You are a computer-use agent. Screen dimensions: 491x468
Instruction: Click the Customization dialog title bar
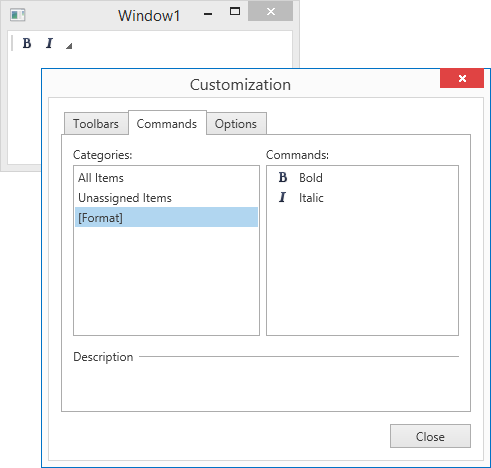240,84
